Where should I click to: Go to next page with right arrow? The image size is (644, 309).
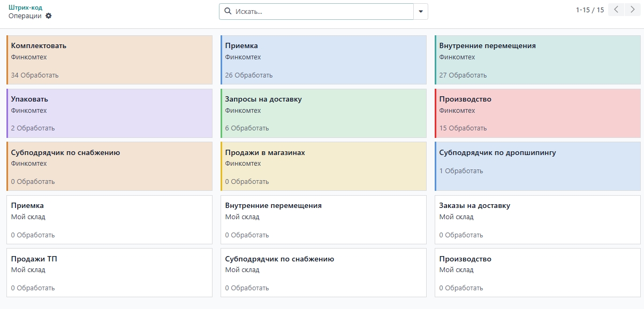632,10
